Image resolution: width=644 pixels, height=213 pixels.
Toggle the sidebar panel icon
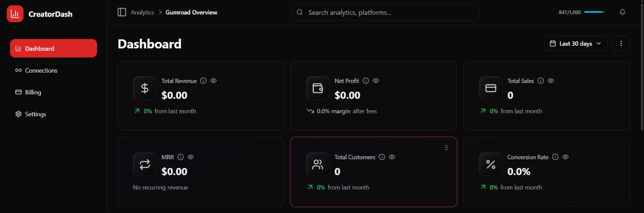point(122,12)
